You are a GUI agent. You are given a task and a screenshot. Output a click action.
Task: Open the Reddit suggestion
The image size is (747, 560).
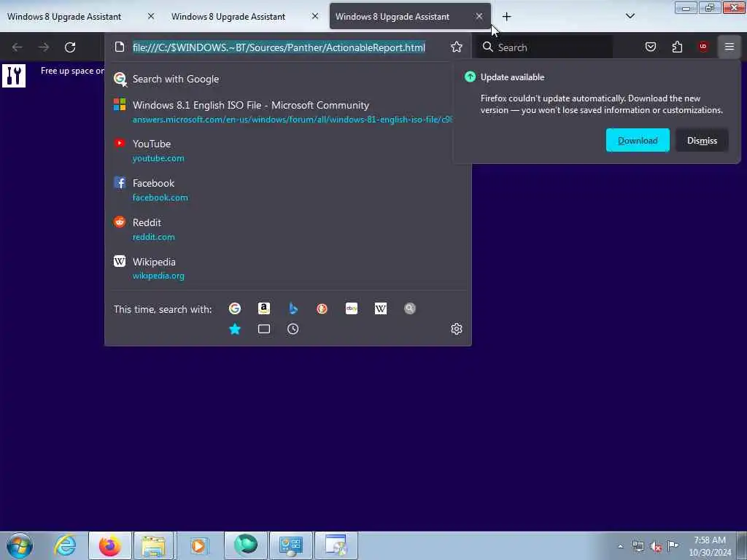(287, 229)
